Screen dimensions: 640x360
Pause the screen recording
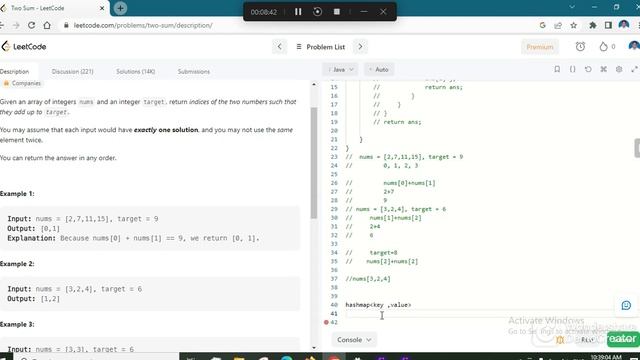pos(298,12)
